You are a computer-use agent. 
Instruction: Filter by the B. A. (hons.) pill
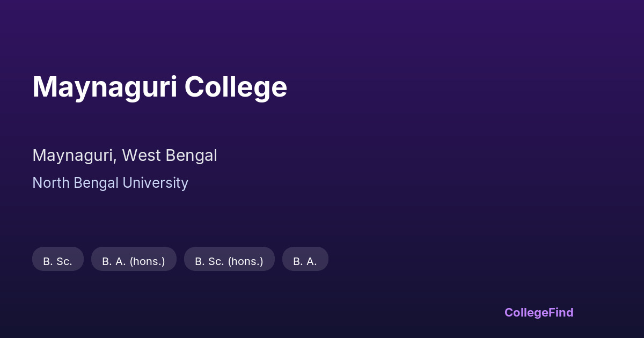pyautogui.click(x=134, y=261)
